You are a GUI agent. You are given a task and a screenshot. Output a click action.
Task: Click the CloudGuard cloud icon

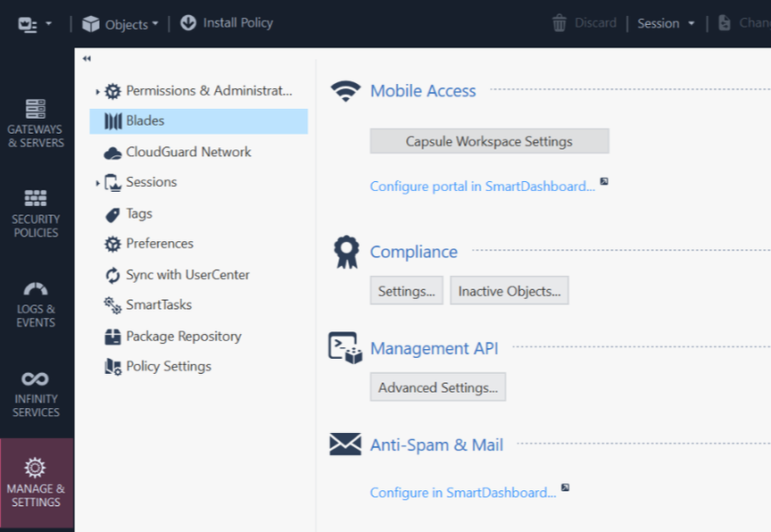coord(112,153)
